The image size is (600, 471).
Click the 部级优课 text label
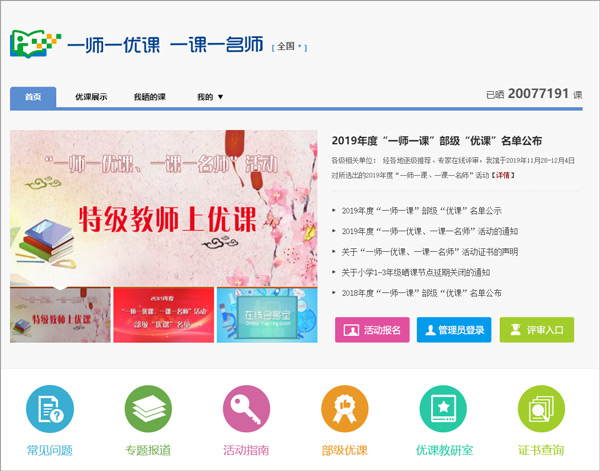[345, 450]
